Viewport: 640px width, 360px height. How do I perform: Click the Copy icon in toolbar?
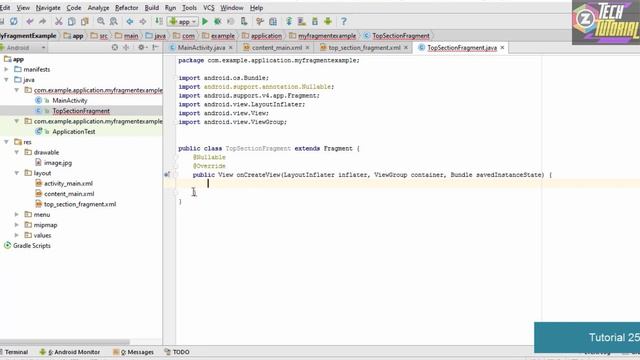pyautogui.click(x=71, y=21)
